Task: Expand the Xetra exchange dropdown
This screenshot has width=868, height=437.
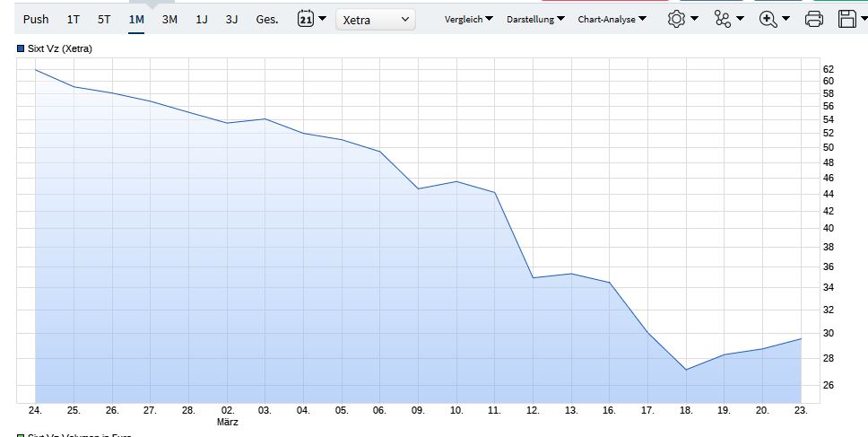Action: [x=376, y=19]
